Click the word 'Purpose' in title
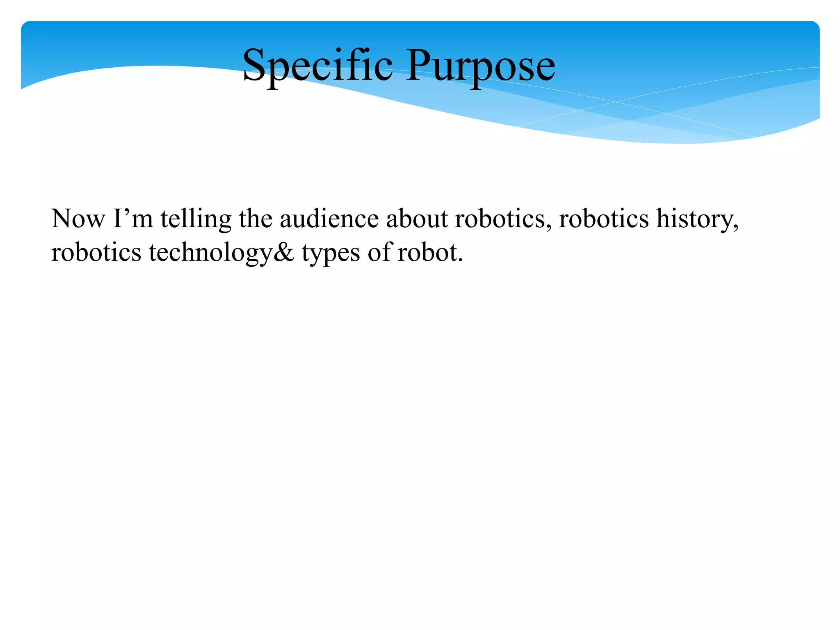Viewport: 840px width, 630px height. tap(480, 66)
